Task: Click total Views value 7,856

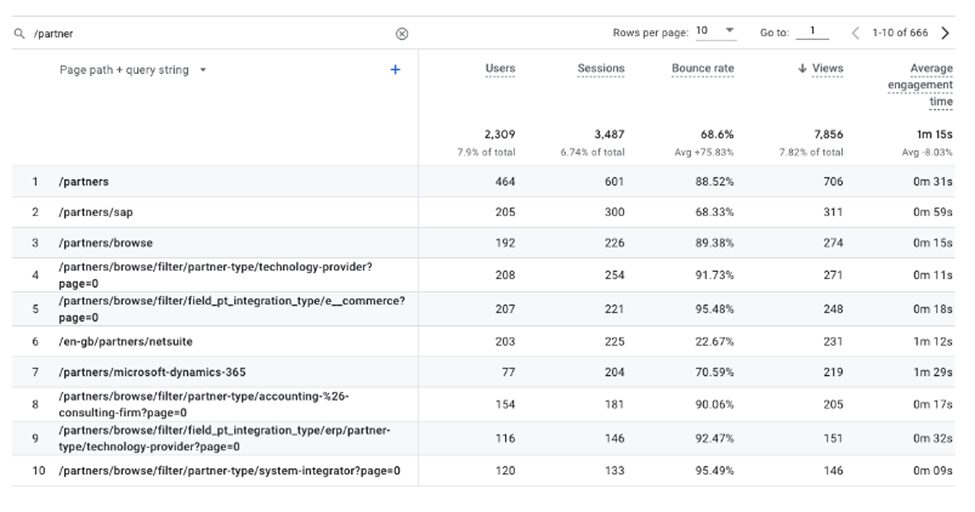Action: click(x=828, y=134)
